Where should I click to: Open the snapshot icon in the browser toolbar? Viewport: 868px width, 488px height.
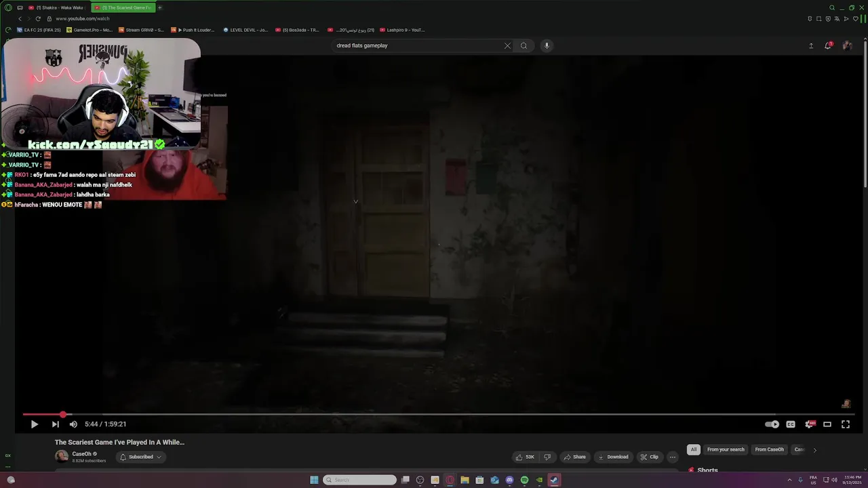(x=819, y=18)
